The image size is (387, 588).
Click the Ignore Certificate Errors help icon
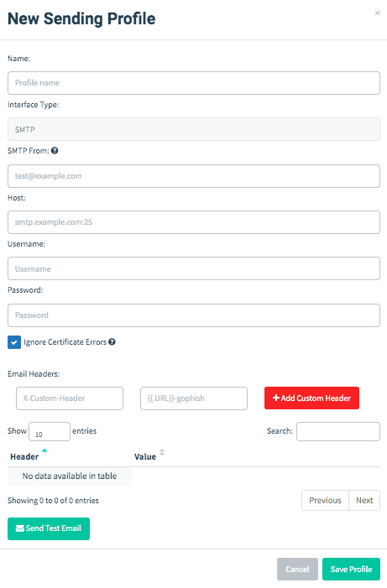coord(112,342)
